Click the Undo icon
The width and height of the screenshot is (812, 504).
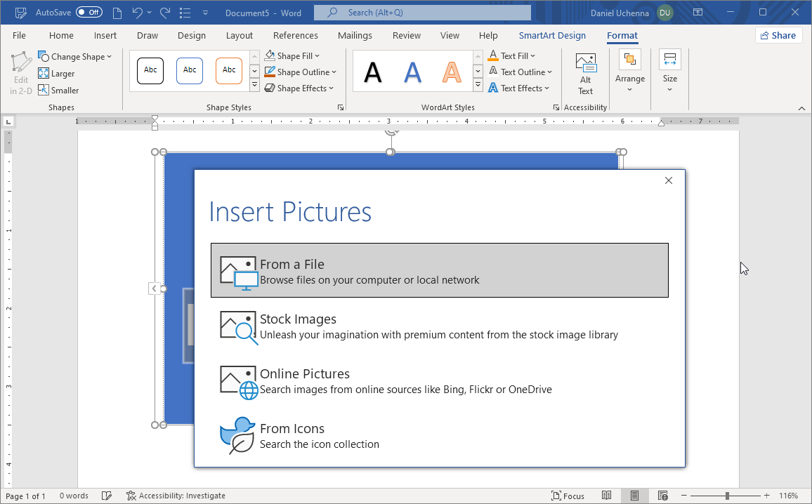coord(136,12)
